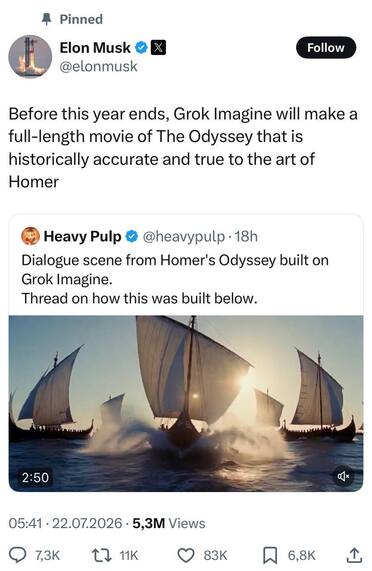View the 5,3M Views count
Image resolution: width=372 pixels, height=571 pixels.
click(169, 523)
